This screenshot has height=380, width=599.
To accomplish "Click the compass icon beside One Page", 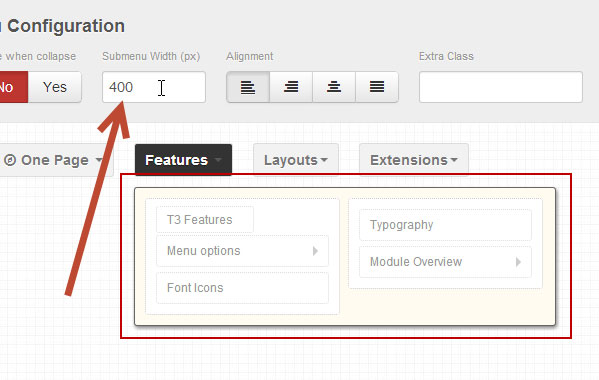I will coord(10,160).
